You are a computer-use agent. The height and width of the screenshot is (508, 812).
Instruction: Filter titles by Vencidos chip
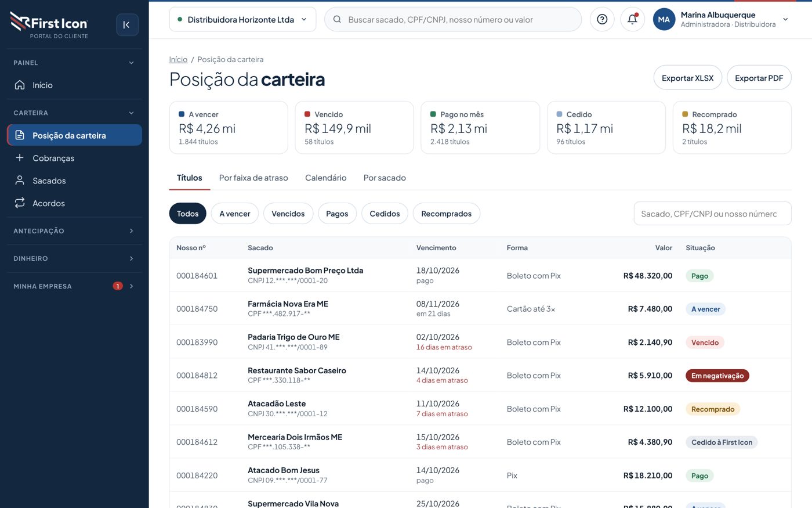point(288,214)
